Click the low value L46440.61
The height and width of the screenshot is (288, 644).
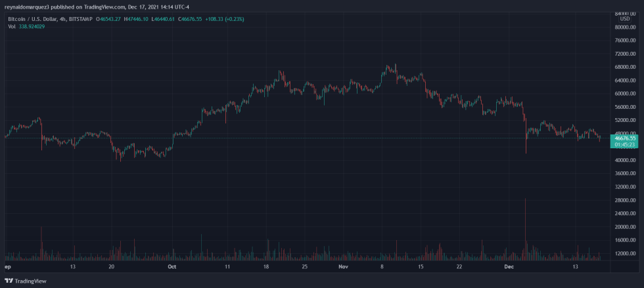162,19
